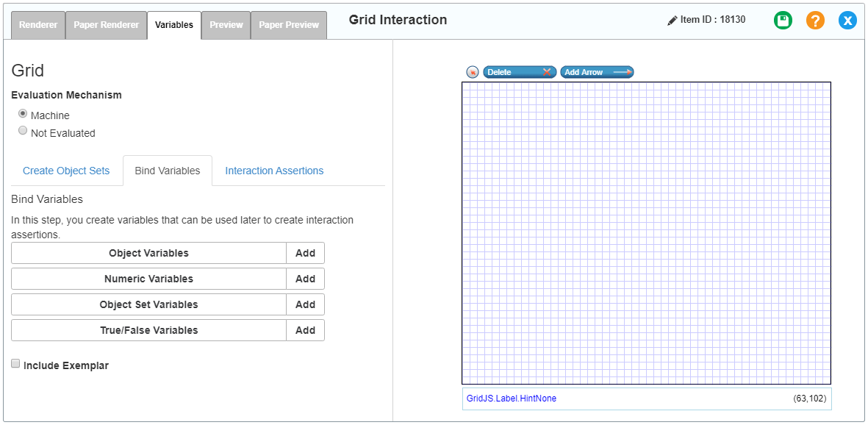Click the Delete tool button
Viewport: 868px width, 425px height.
[x=520, y=72]
